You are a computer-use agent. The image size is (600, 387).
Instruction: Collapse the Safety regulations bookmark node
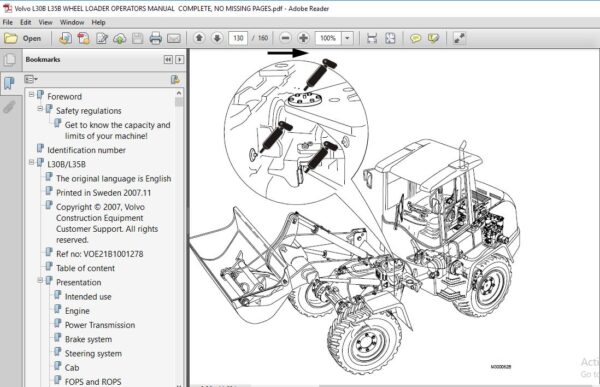point(40,108)
